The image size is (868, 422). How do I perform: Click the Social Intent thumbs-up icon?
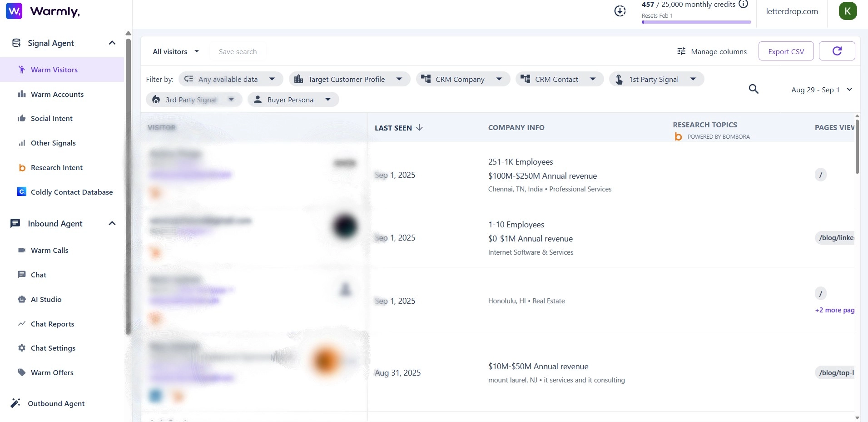(21, 118)
